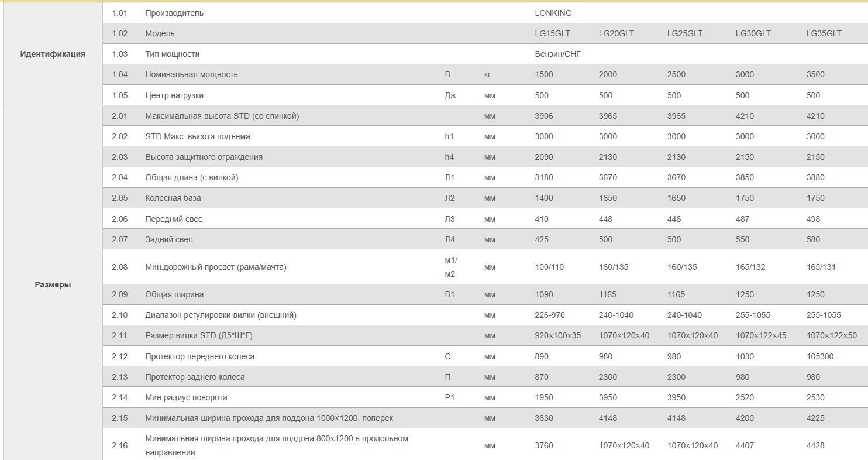Screen dimensions: 868x460
Task: Click guard height value 2090
Action: point(544,157)
